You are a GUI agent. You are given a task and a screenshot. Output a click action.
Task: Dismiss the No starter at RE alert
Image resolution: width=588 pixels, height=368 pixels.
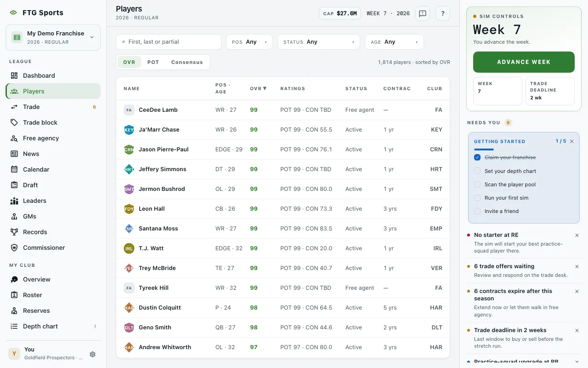click(577, 235)
